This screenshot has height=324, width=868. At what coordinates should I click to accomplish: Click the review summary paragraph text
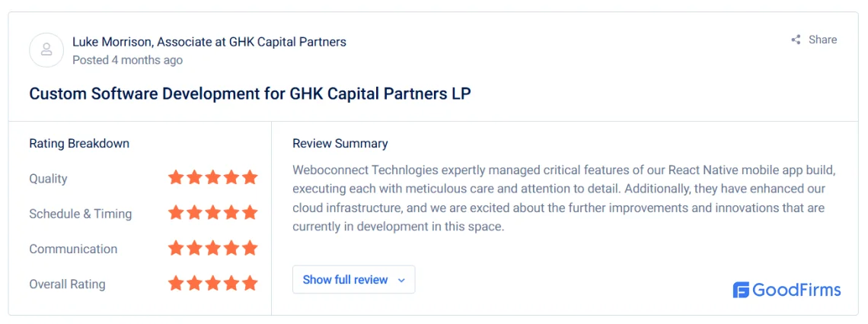point(560,199)
